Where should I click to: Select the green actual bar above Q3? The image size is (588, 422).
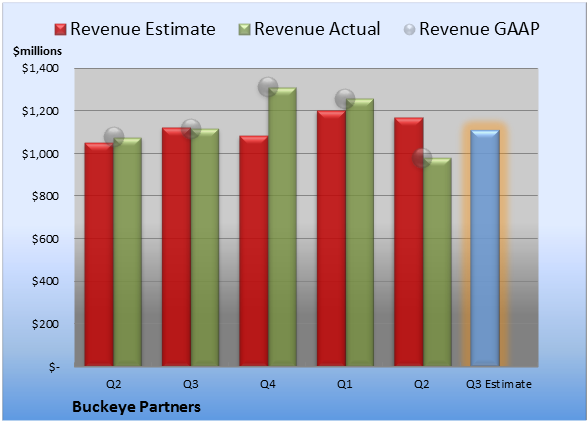pos(205,248)
